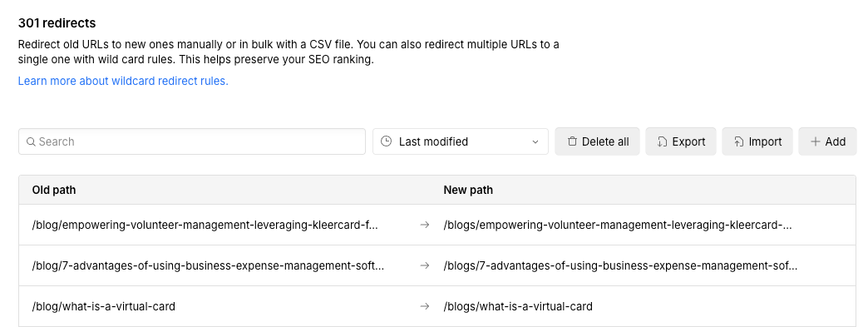Click the Old path column header
This screenshot has width=868, height=327.
click(x=54, y=190)
